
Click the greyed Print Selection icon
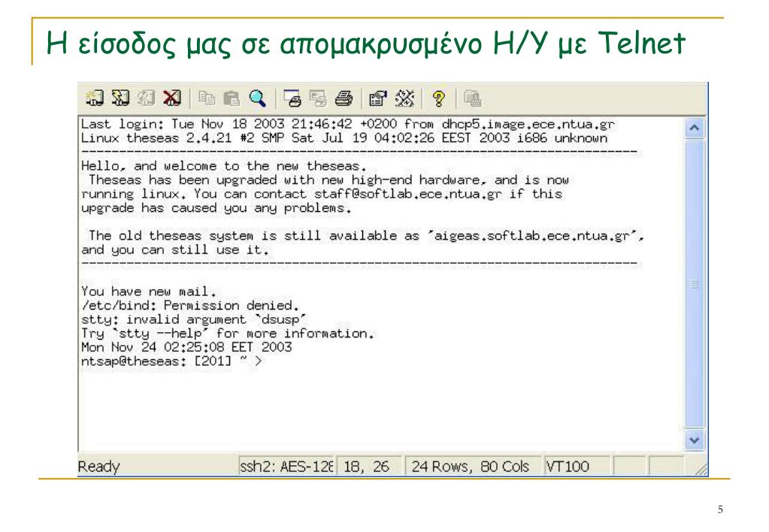318,98
